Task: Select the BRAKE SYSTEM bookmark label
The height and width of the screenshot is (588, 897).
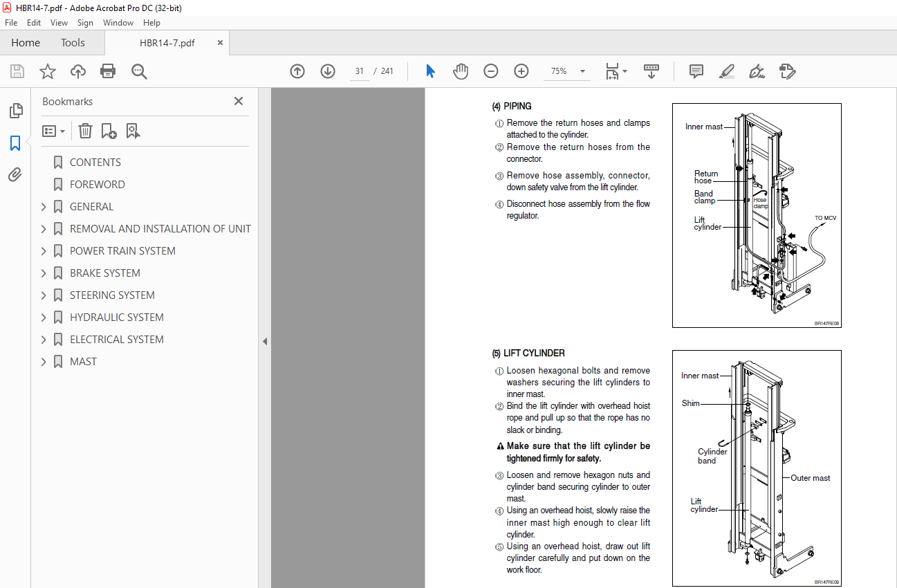Action: [105, 273]
